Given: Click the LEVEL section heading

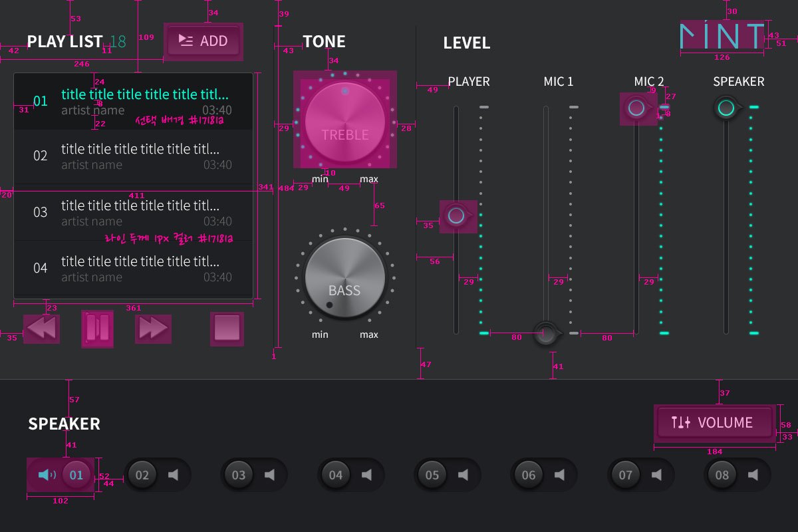Looking at the screenshot, I should point(467,43).
